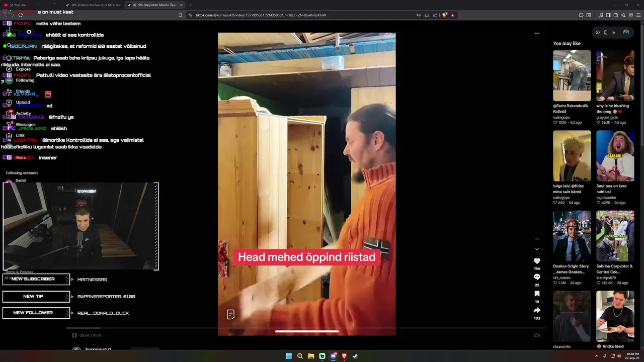The width and height of the screenshot is (644, 362).
Task: Go to next video with down chevron
Action: [x=537, y=249]
